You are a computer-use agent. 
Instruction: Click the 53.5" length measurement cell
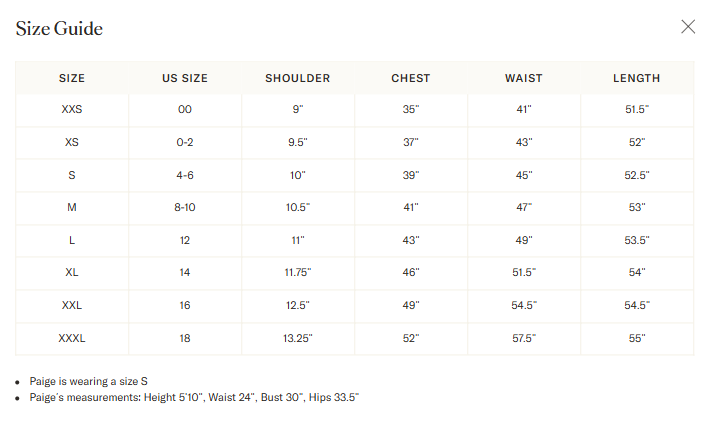tap(637, 240)
